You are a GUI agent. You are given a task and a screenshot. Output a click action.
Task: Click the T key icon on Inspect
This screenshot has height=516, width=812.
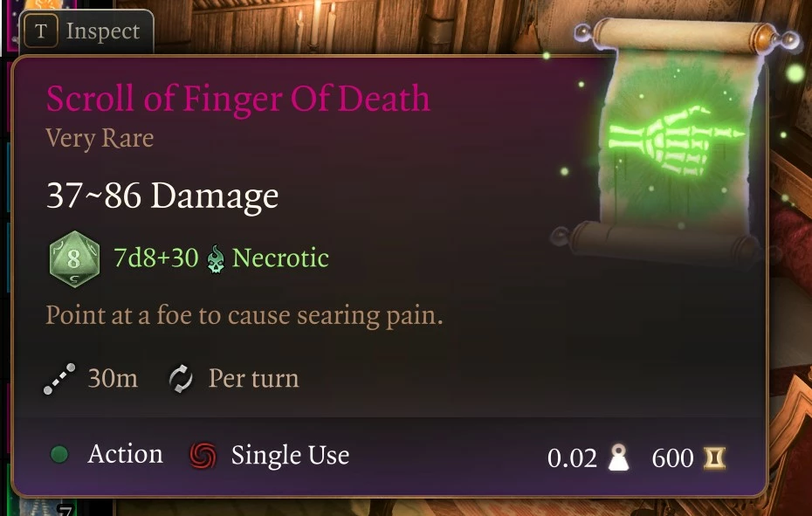pos(41,31)
